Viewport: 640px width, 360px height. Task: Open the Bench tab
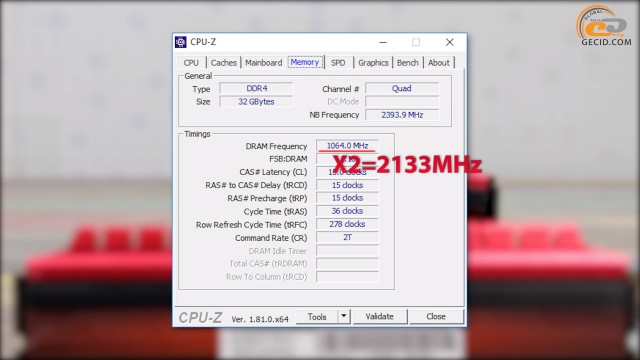[408, 62]
